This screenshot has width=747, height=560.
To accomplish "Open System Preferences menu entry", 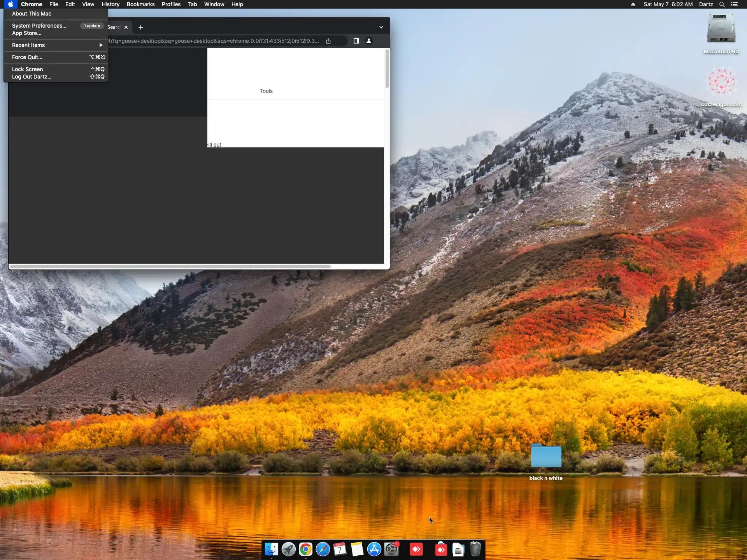I will [39, 26].
